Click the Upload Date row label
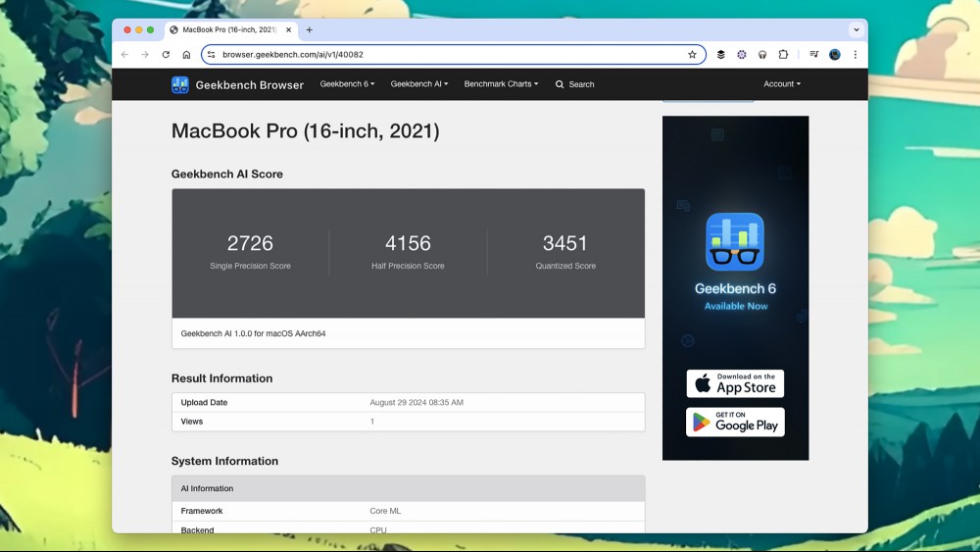This screenshot has width=980, height=552. pos(204,403)
